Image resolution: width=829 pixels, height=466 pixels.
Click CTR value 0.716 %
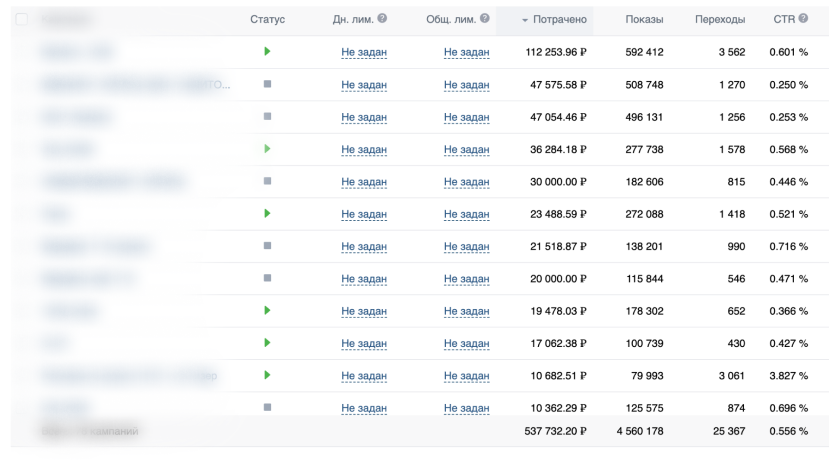[x=789, y=246]
